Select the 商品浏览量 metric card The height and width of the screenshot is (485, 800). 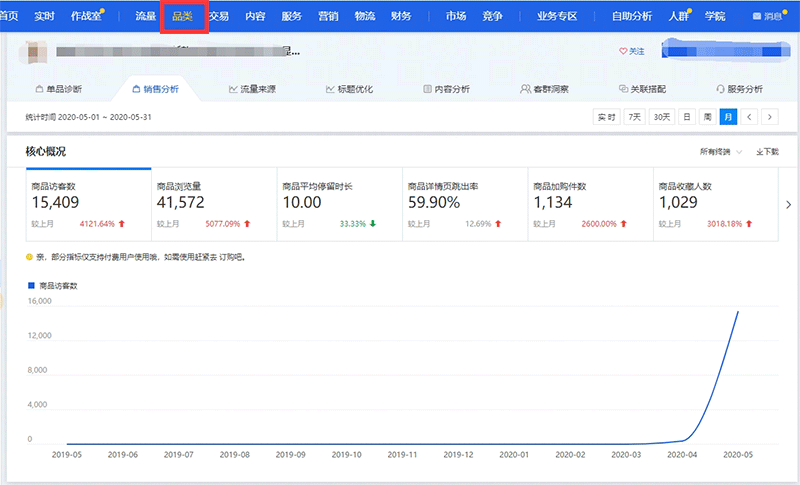pos(213,204)
